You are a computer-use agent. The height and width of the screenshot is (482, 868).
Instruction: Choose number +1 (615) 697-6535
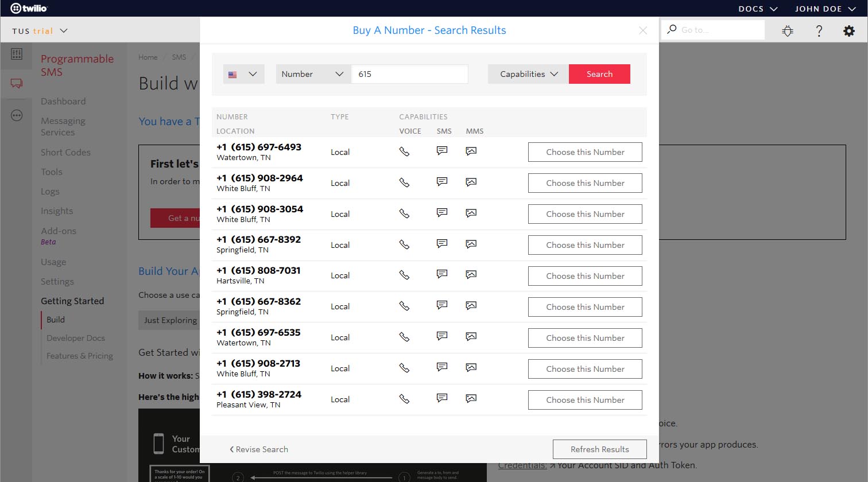pos(585,338)
